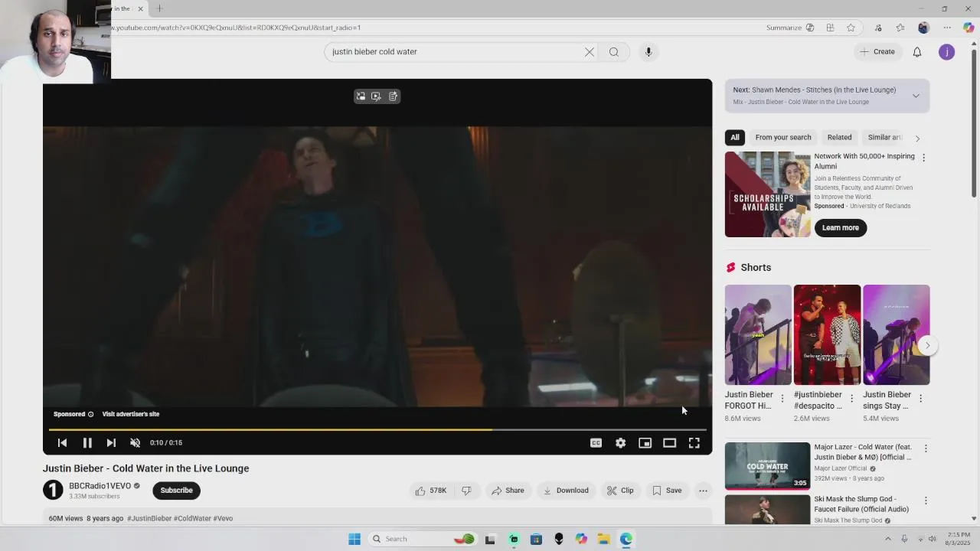This screenshot has width=980, height=551.
Task: Open options for Major Lazer Cold Water video
Action: (x=925, y=448)
